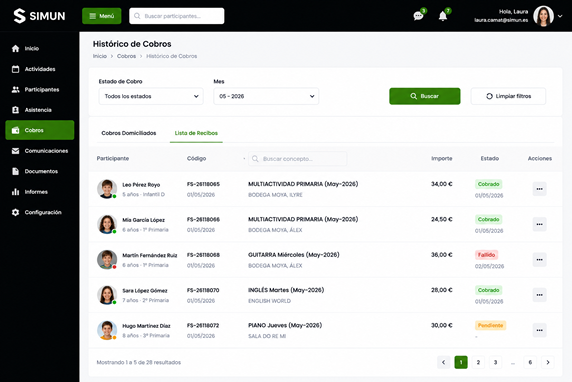Switch to the Lista de Recibos tab
This screenshot has width=572, height=382.
pyautogui.click(x=196, y=133)
